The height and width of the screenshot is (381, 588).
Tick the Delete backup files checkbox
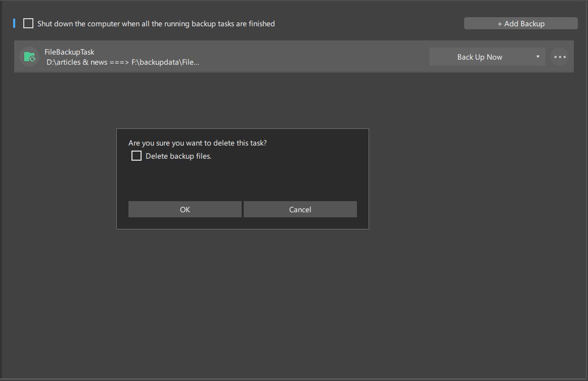tap(137, 156)
